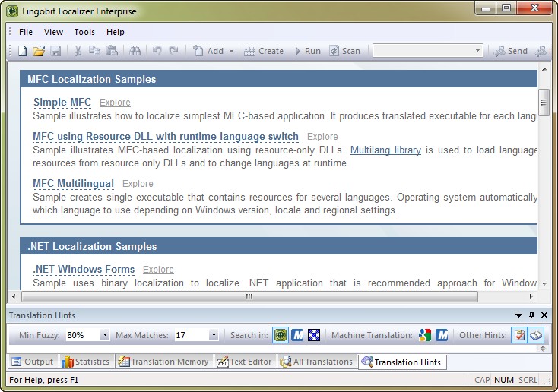Click the Lingobit Localizer title bar icon
The width and height of the screenshot is (558, 392).
click(x=12, y=11)
